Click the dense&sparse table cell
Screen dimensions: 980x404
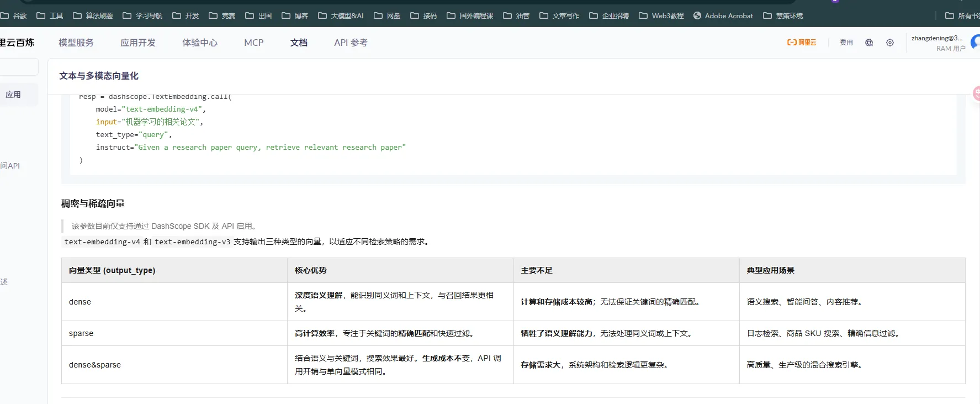[x=95, y=365]
